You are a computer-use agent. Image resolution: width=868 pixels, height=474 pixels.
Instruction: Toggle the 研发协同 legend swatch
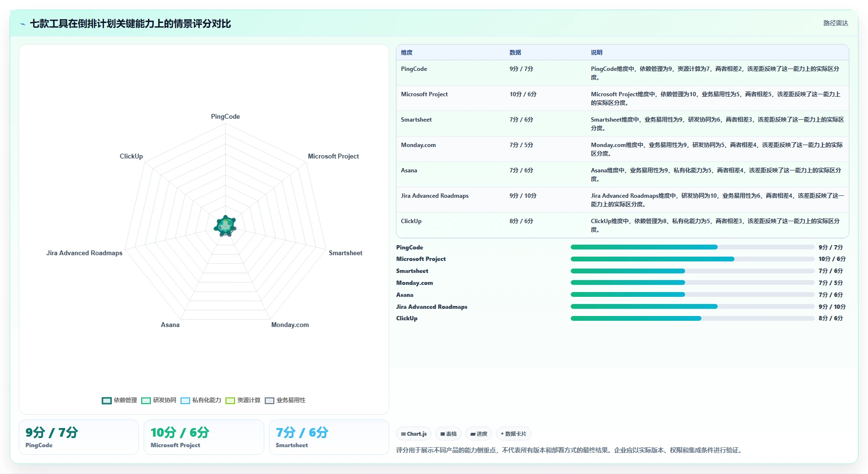(146, 401)
